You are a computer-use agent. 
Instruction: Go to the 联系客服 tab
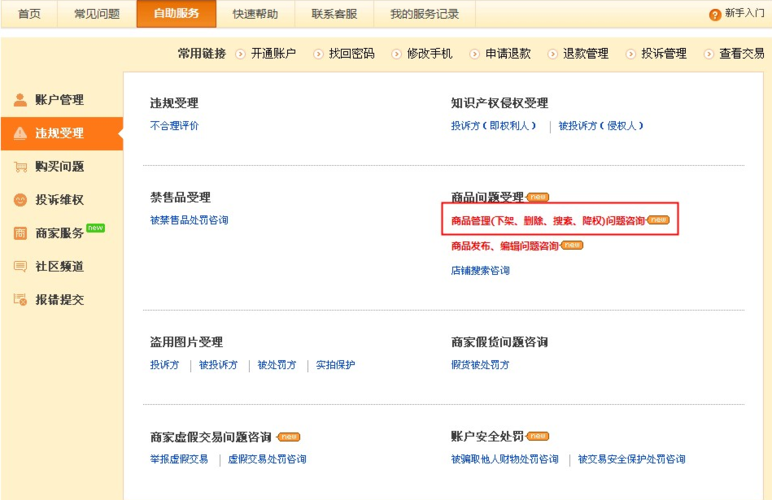pyautogui.click(x=334, y=14)
